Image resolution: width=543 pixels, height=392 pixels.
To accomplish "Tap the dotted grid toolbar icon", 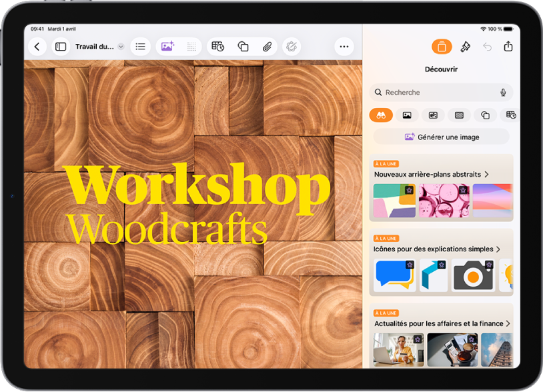I will (191, 47).
